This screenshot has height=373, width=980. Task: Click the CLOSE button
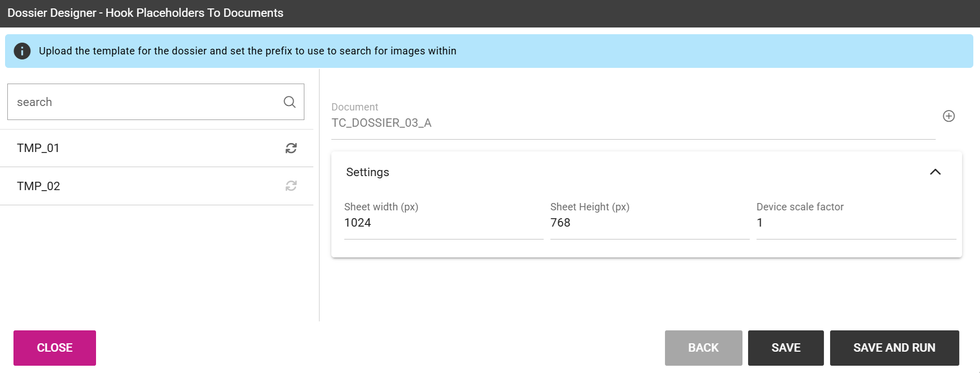(x=54, y=348)
